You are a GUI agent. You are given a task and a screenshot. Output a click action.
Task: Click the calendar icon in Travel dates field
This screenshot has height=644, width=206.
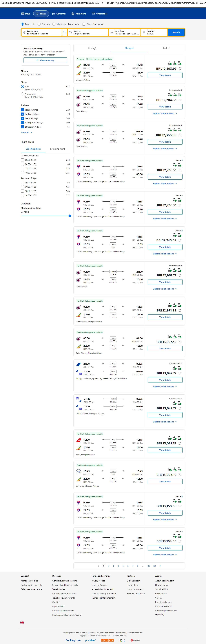(112, 32)
